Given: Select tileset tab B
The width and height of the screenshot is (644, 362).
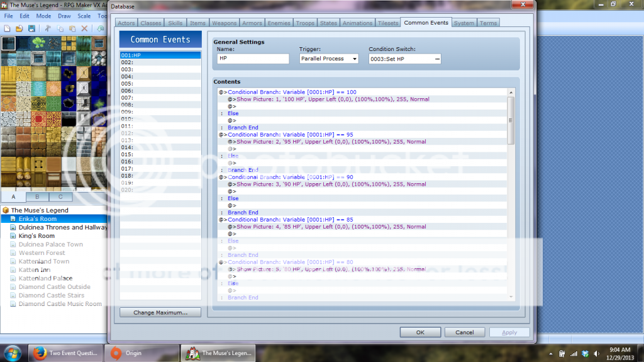Looking at the screenshot, I should (36, 197).
